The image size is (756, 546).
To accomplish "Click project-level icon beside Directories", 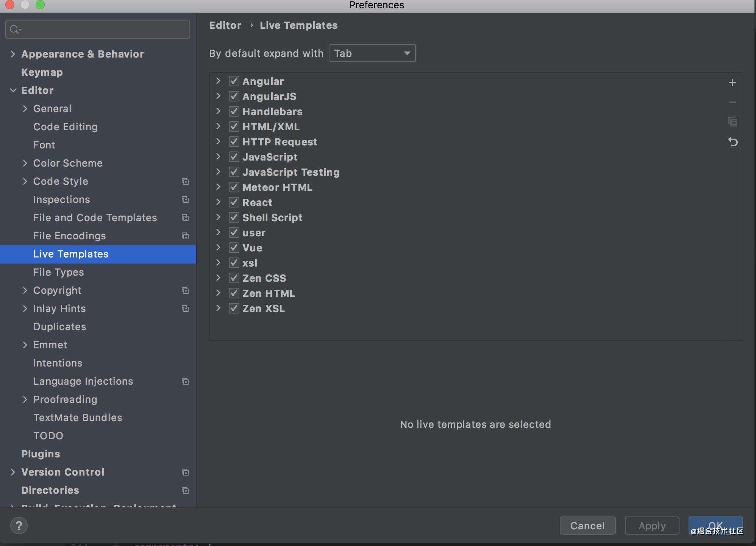I will [x=185, y=490].
